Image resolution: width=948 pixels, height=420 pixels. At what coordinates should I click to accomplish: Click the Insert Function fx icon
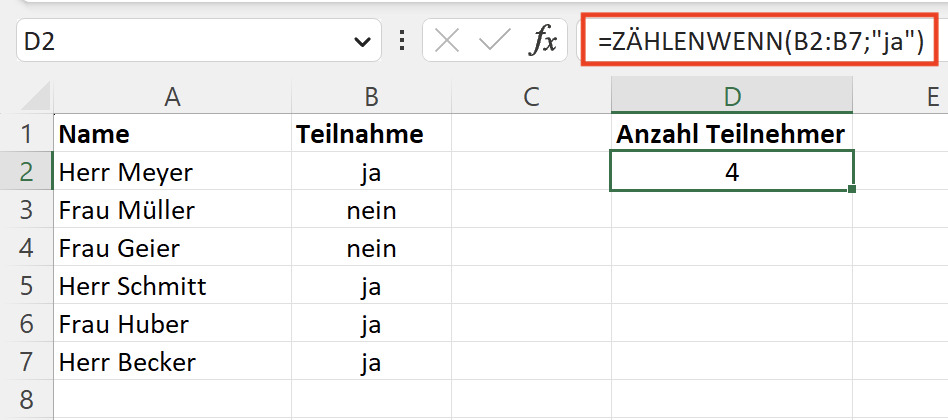point(543,41)
